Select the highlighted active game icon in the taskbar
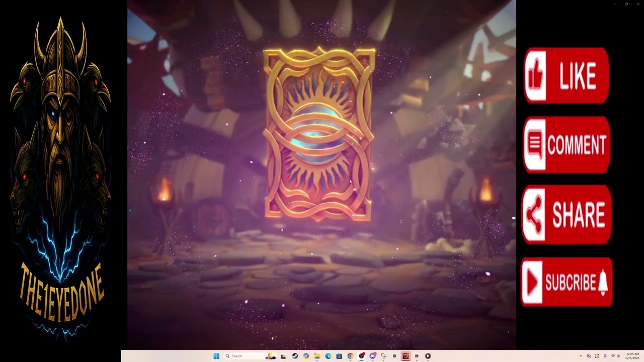 click(x=406, y=356)
